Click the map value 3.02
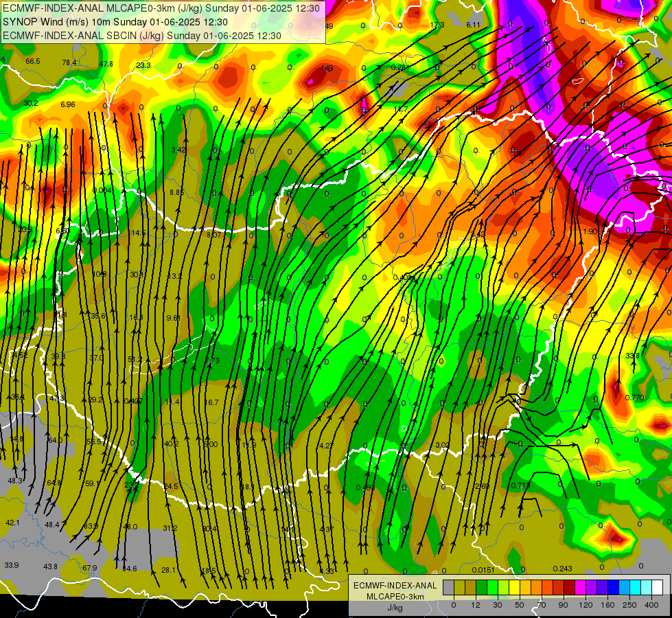Screen dimensions: 672x618 pos(442,445)
